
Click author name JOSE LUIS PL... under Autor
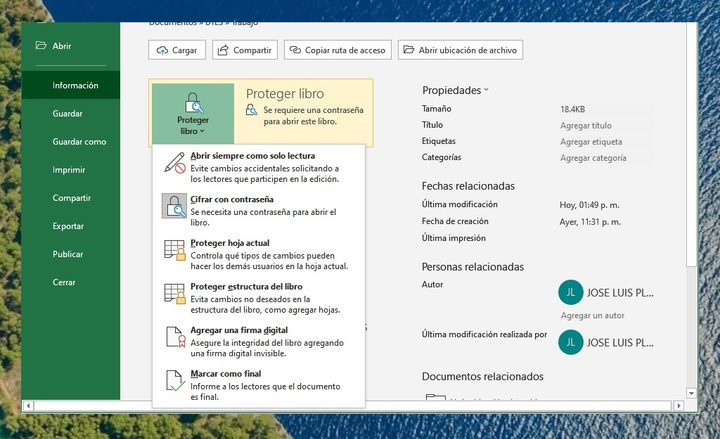tap(620, 293)
